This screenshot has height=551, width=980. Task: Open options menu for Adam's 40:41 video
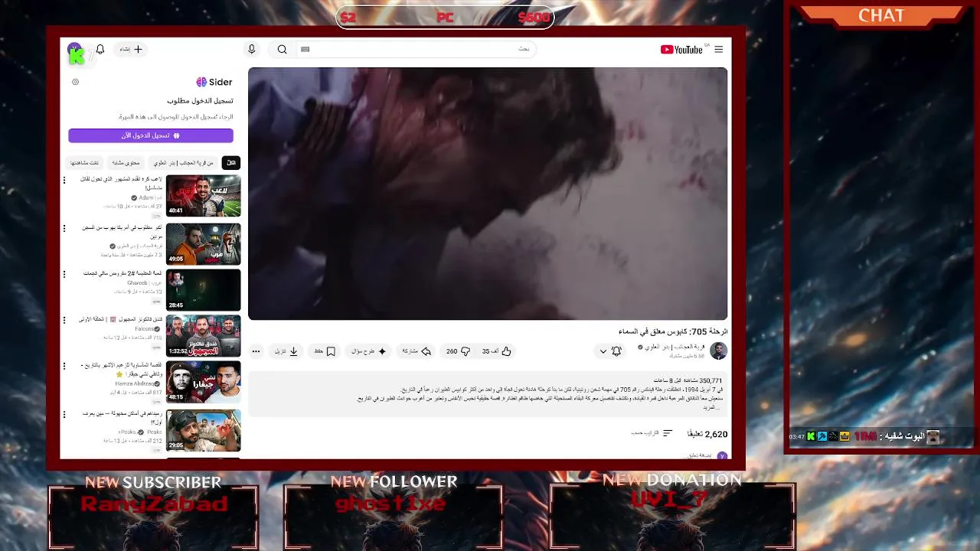(64, 181)
